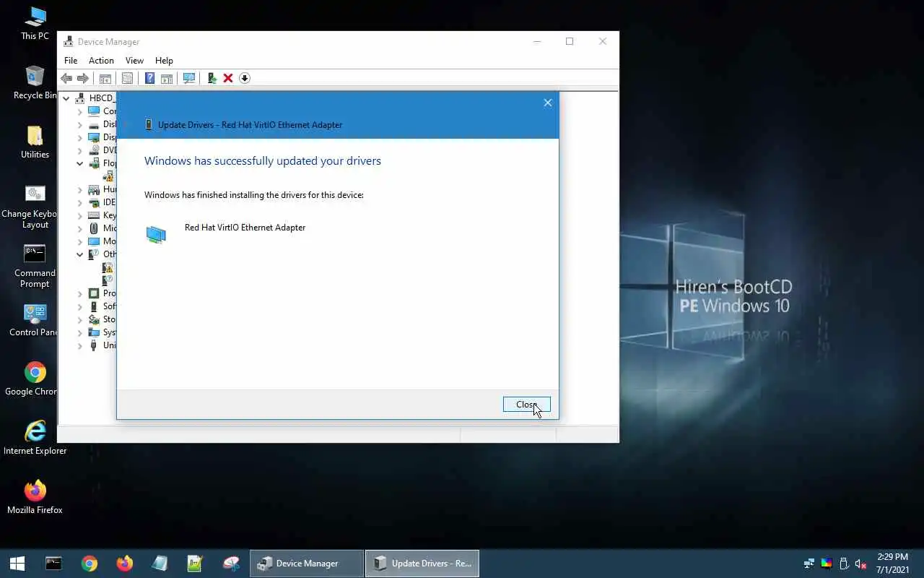Viewport: 924px width, 578px height.
Task: Collapse the HBCD root node in device tree
Action: pyautogui.click(x=66, y=98)
